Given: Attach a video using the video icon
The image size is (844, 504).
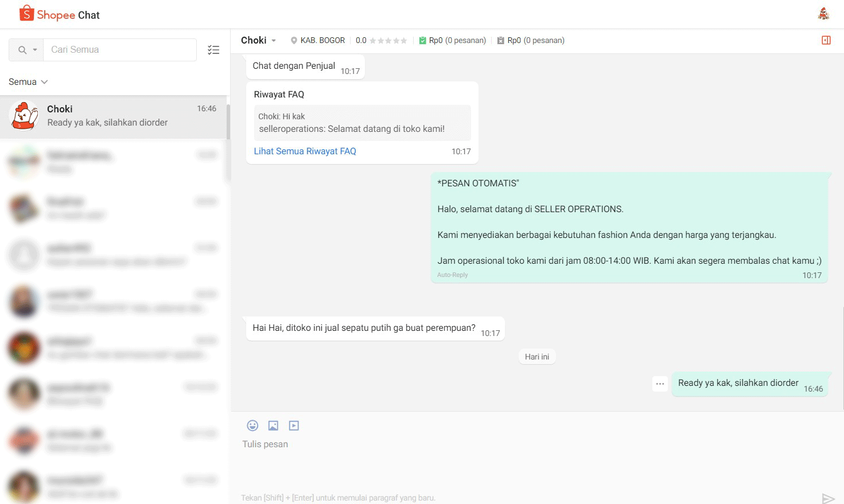Looking at the screenshot, I should click(x=294, y=425).
